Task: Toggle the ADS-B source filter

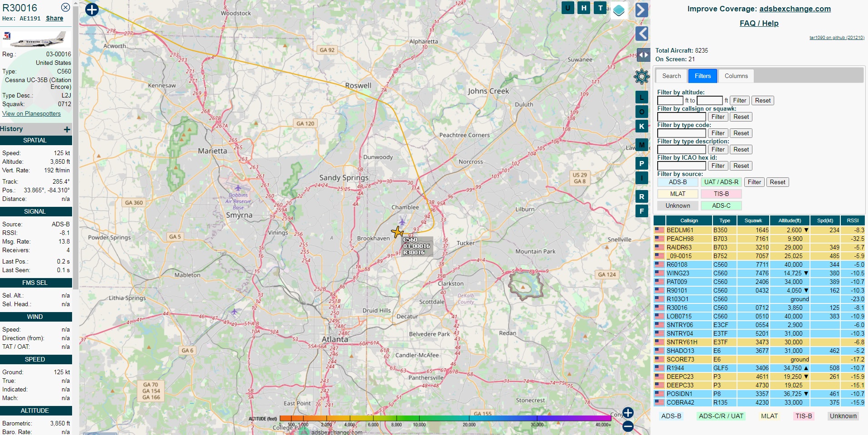Action: (678, 182)
